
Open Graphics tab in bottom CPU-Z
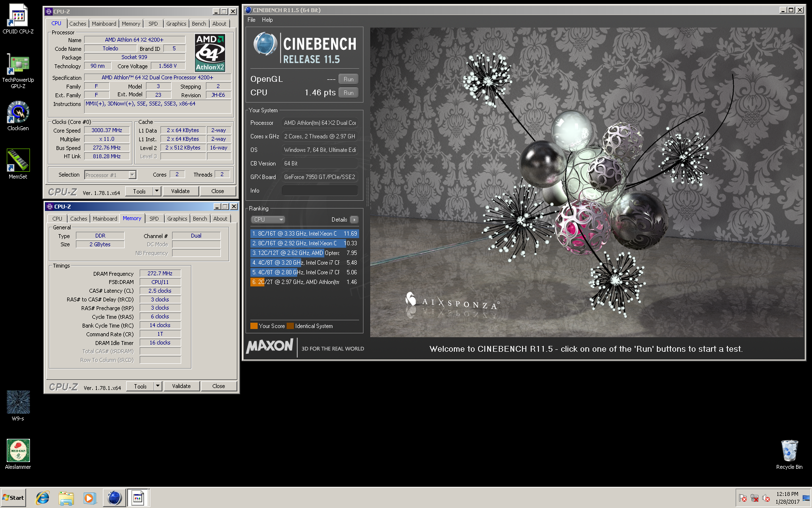(x=177, y=219)
